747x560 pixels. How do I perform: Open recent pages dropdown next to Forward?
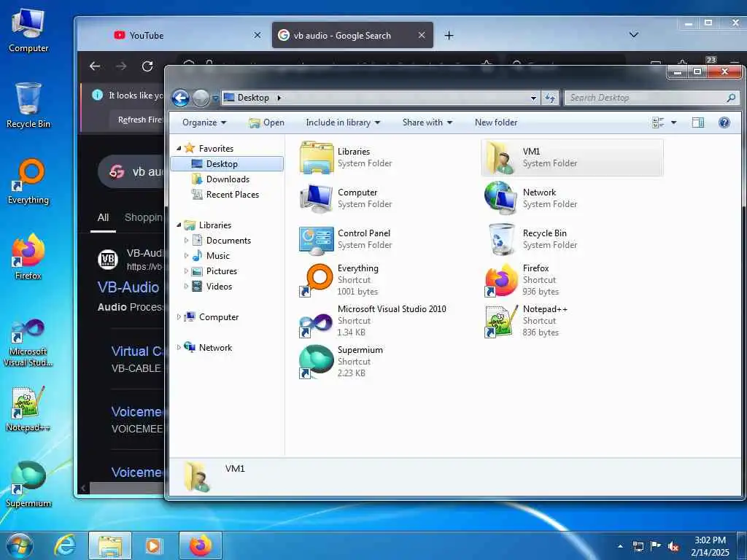pyautogui.click(x=215, y=98)
